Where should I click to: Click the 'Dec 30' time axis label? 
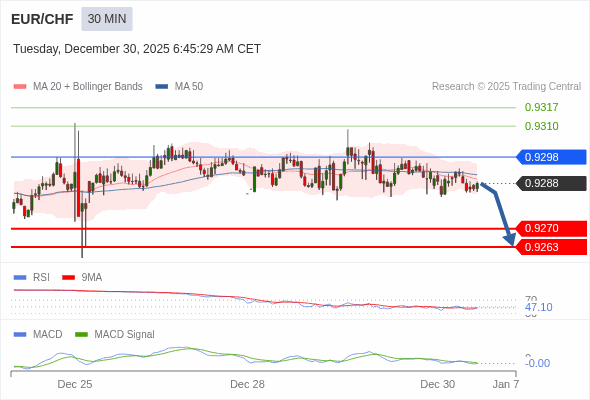coord(438,385)
